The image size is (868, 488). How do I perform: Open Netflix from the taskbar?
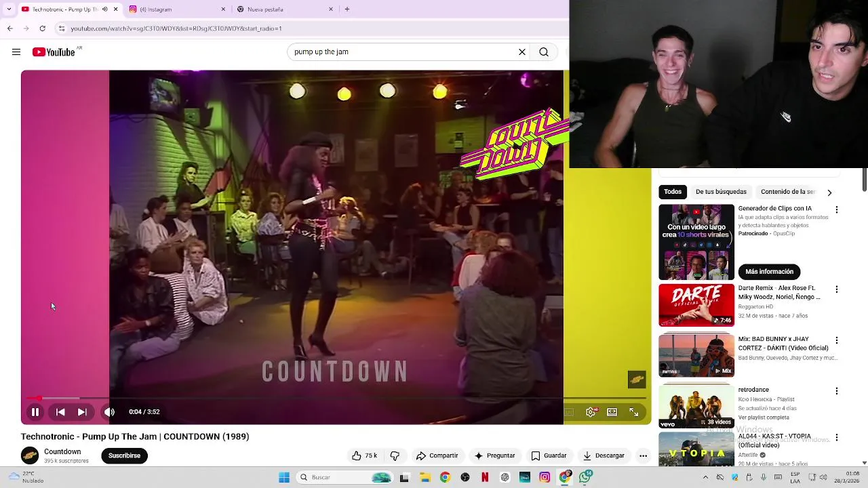(x=485, y=477)
